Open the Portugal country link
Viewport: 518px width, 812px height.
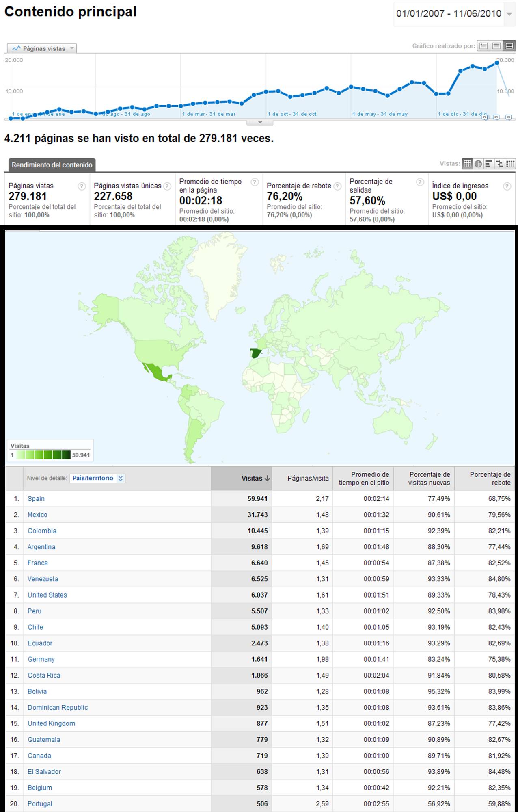coord(40,803)
